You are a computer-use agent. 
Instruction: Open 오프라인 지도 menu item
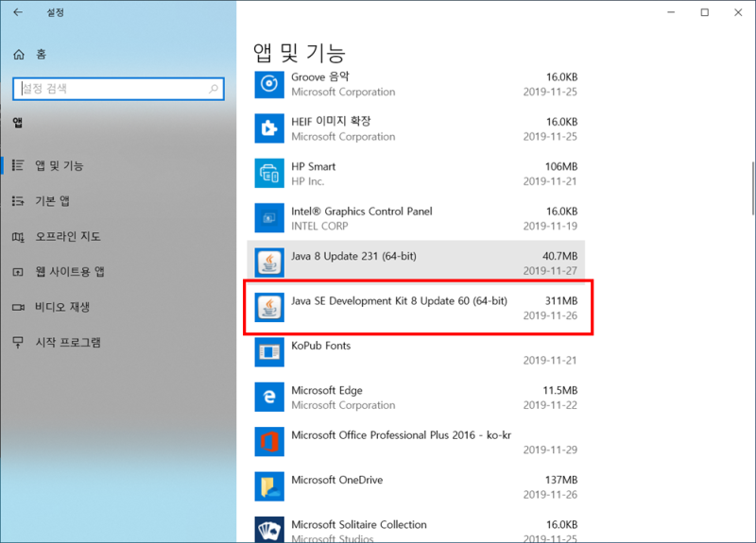click(x=68, y=237)
